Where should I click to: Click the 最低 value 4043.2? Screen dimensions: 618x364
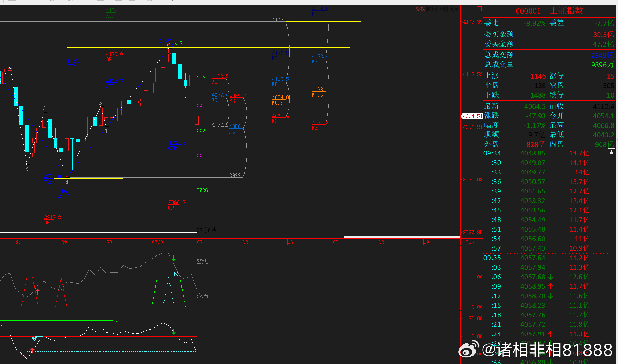point(604,135)
